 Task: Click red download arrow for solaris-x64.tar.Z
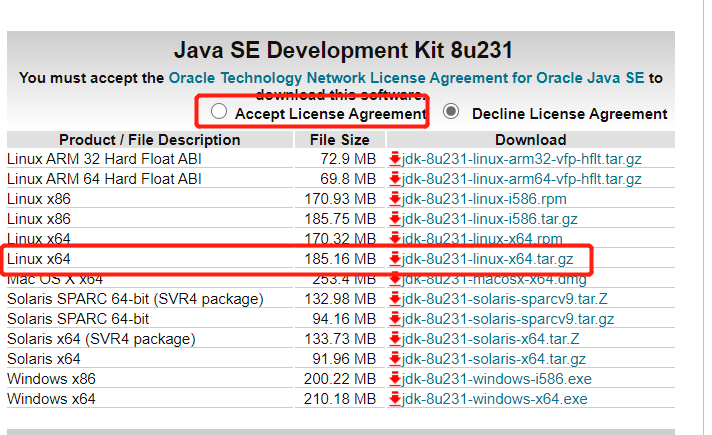pyautogui.click(x=395, y=339)
